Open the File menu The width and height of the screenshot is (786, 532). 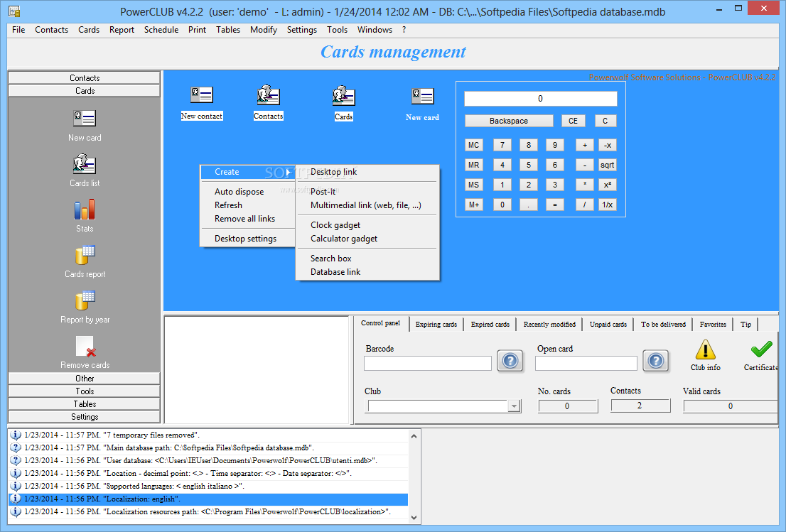click(x=18, y=30)
